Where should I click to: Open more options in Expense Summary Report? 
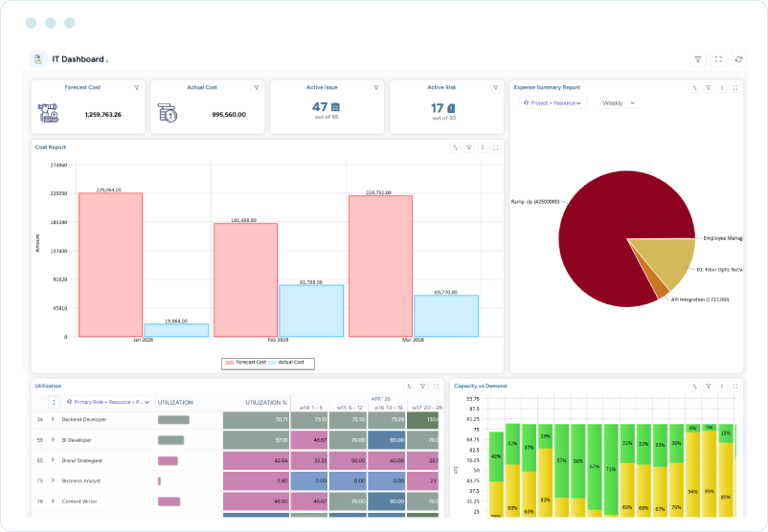coord(721,88)
